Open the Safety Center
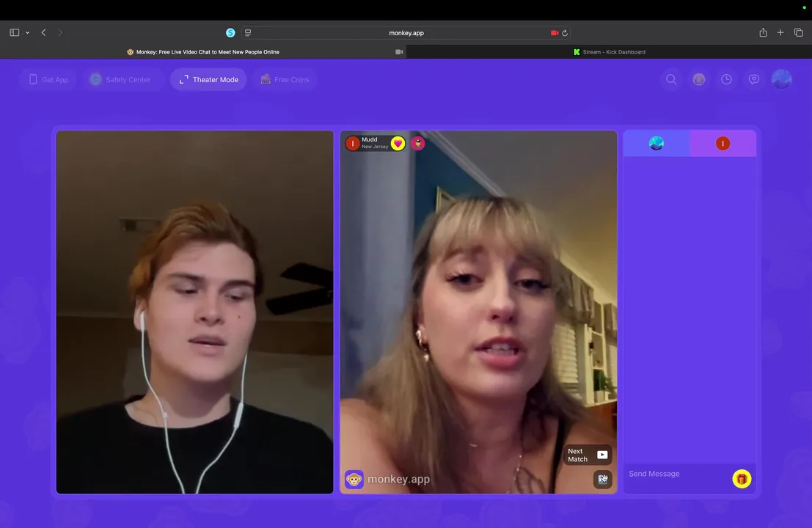Image resolution: width=812 pixels, height=528 pixels. point(123,80)
